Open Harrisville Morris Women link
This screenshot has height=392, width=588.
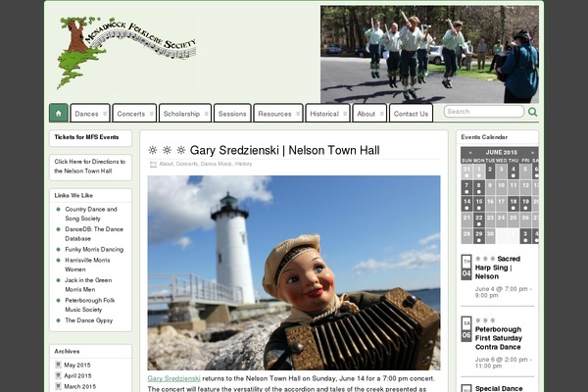[88, 265]
